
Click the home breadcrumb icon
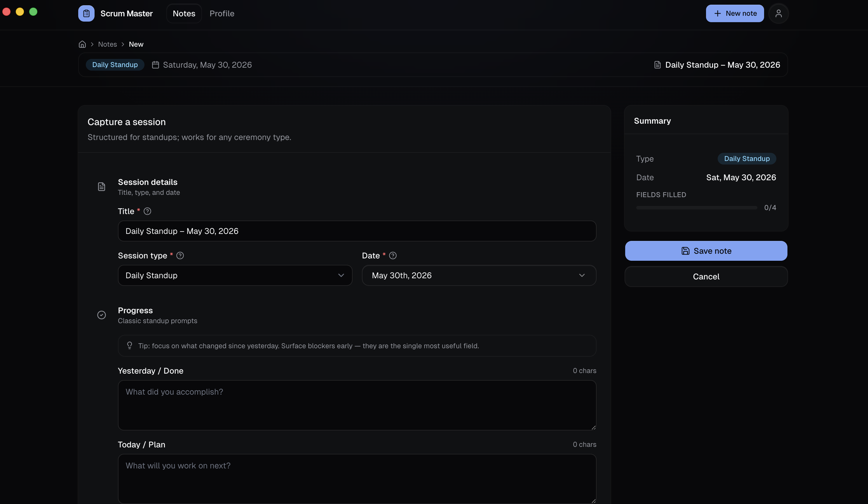point(82,44)
